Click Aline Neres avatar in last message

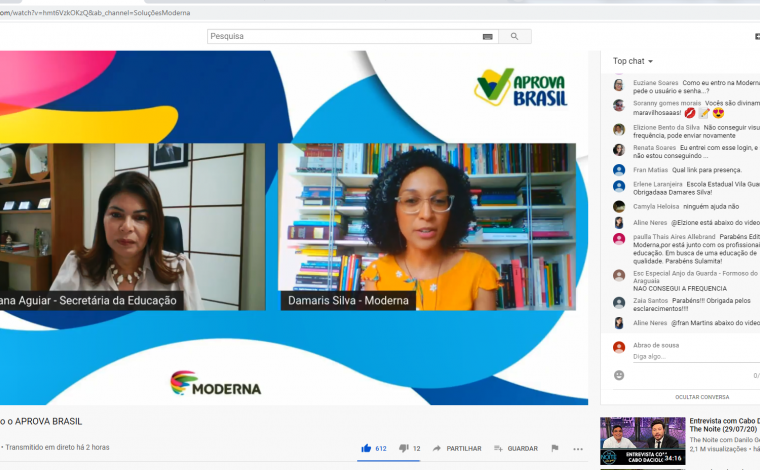click(619, 323)
